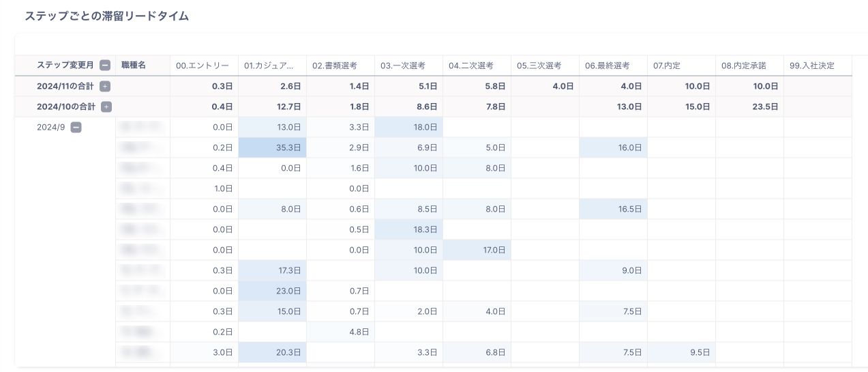Select the 02.書類選考 column header
Viewport: 868px width, 372px height.
(x=335, y=66)
